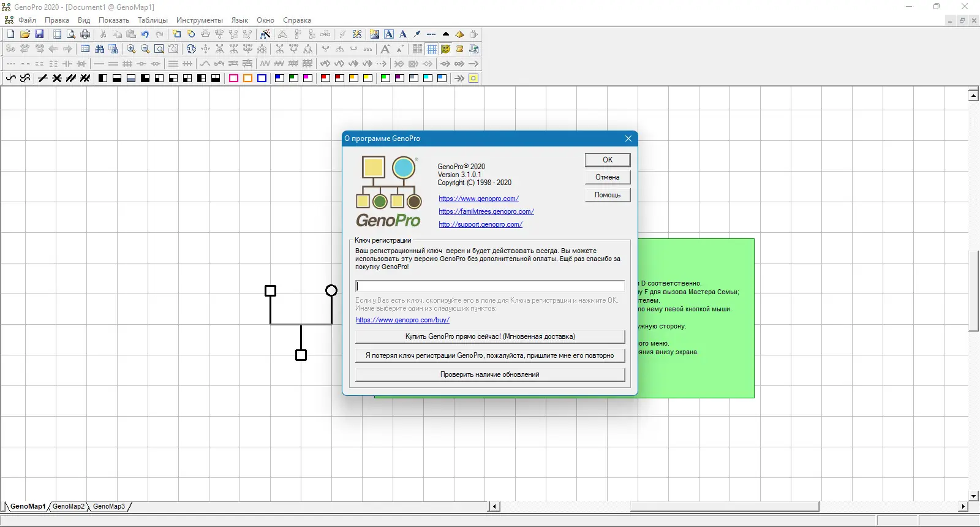
Task: Apply the red corner fill swatch
Action: coord(325,78)
